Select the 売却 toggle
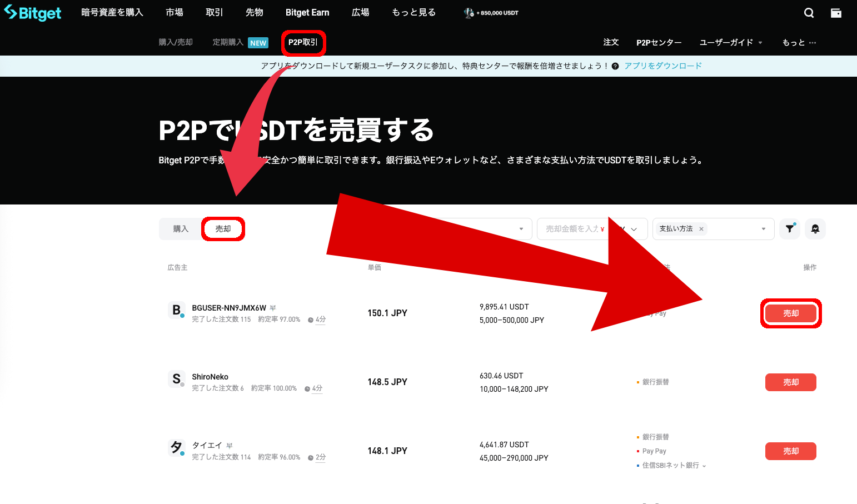857x504 pixels. [223, 229]
